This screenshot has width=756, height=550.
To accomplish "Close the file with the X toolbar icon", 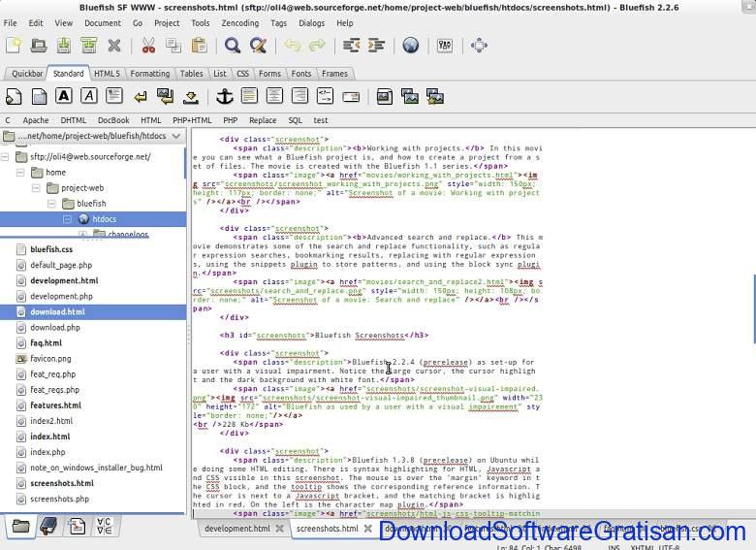I will tap(114, 46).
